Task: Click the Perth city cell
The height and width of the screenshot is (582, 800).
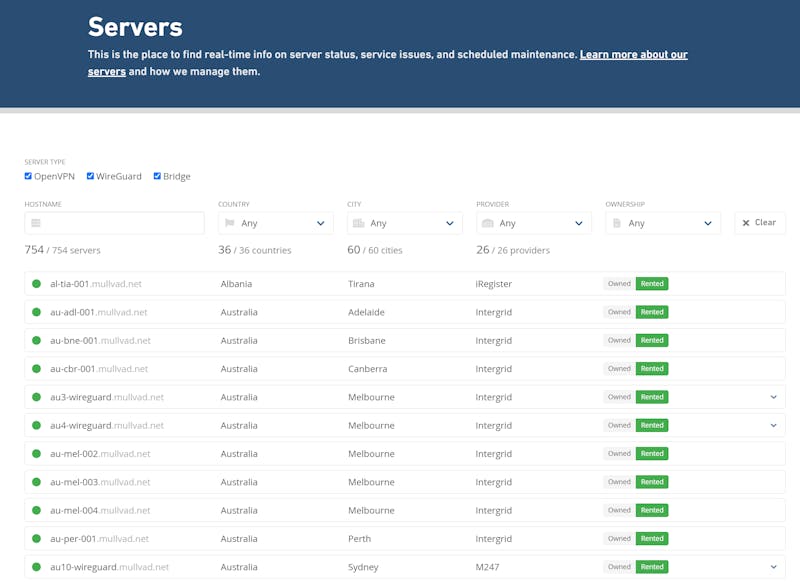Action: pos(360,539)
